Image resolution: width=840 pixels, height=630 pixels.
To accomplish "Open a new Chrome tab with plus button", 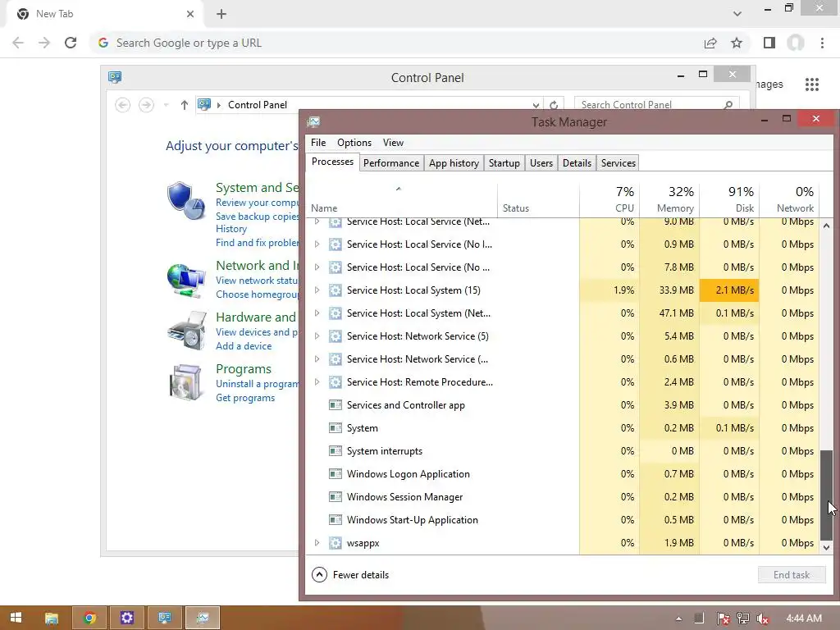I will coord(221,14).
